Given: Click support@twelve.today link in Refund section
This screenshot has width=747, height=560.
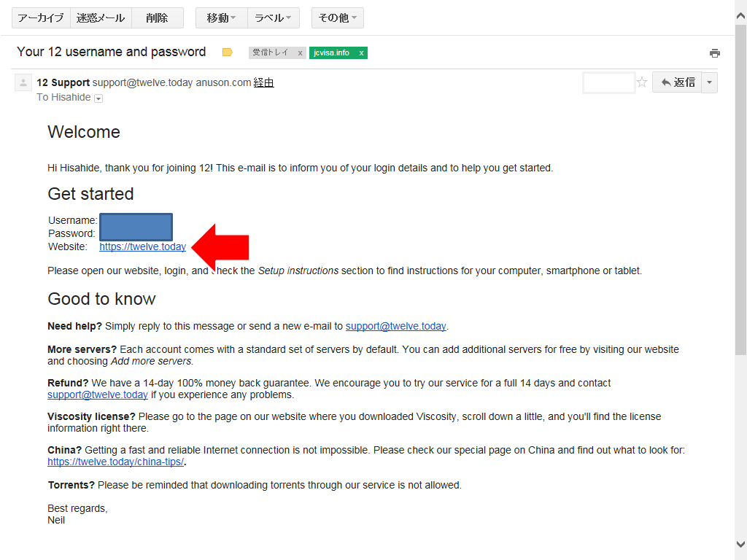Looking at the screenshot, I should (98, 394).
